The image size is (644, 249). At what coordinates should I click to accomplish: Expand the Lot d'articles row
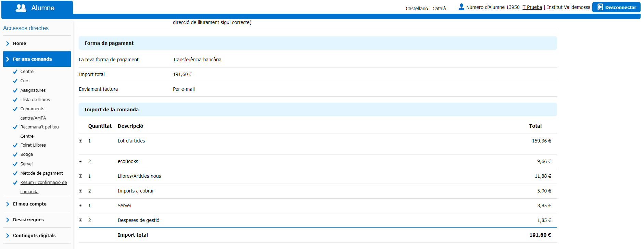click(80, 141)
